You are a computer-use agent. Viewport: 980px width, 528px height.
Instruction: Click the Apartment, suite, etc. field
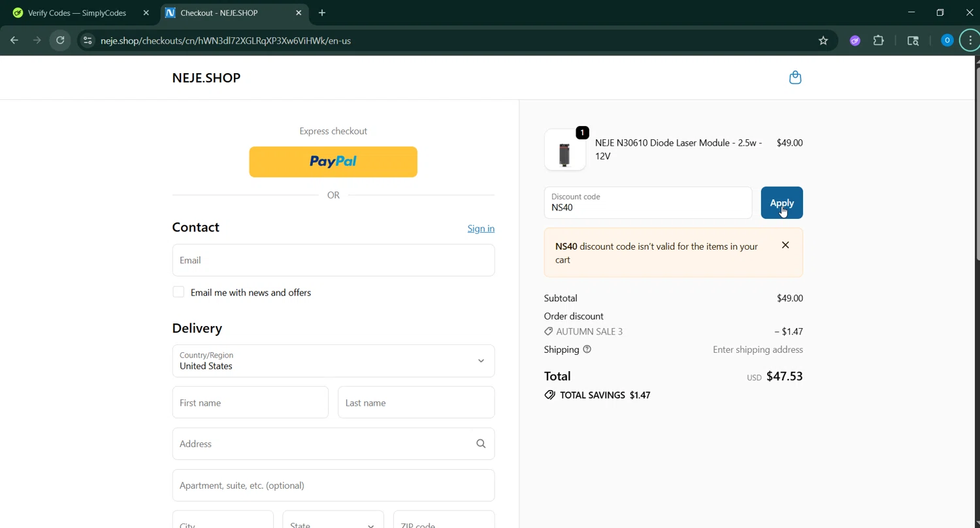[x=333, y=486]
